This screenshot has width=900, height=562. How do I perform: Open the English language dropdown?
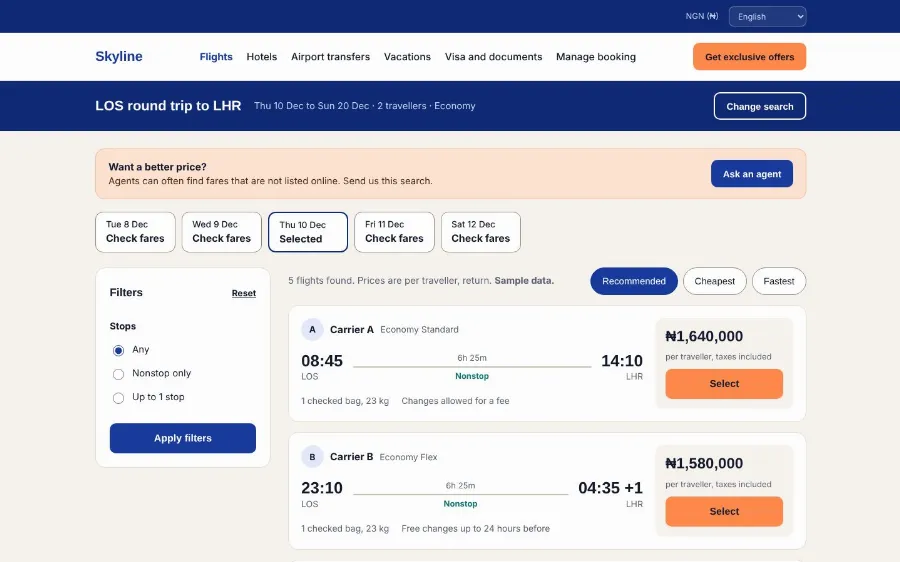[767, 17]
